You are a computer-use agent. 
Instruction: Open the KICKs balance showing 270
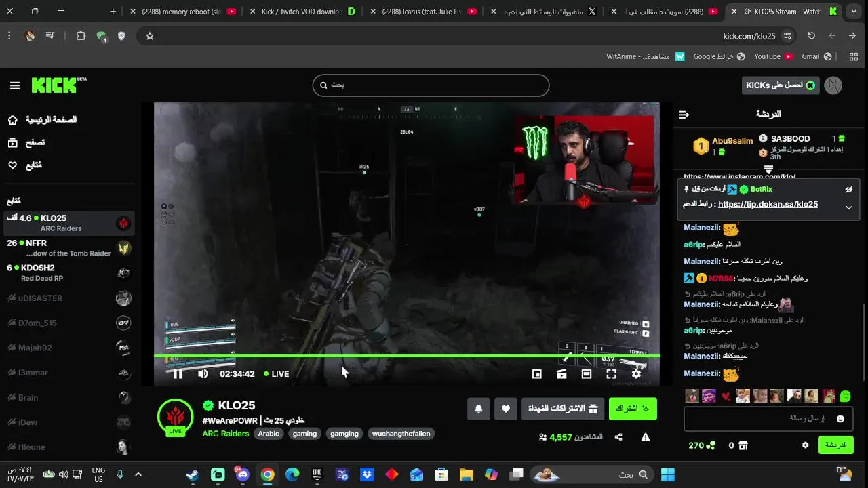(x=702, y=445)
